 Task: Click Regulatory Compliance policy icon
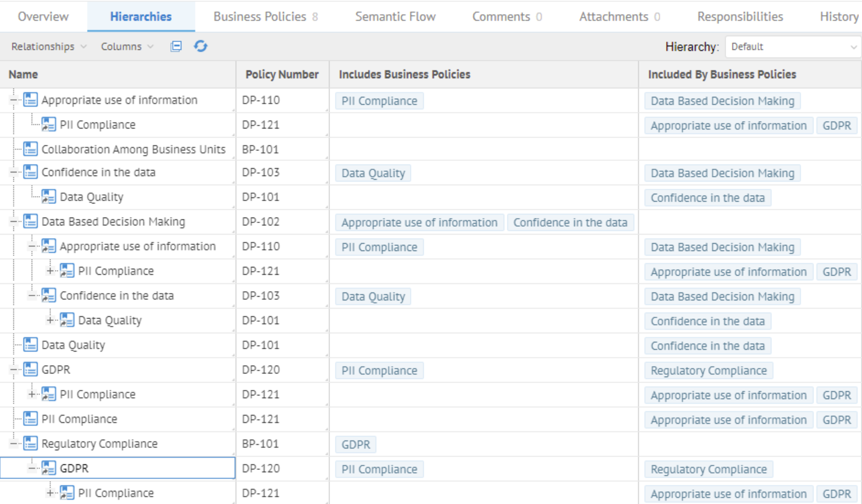click(30, 444)
